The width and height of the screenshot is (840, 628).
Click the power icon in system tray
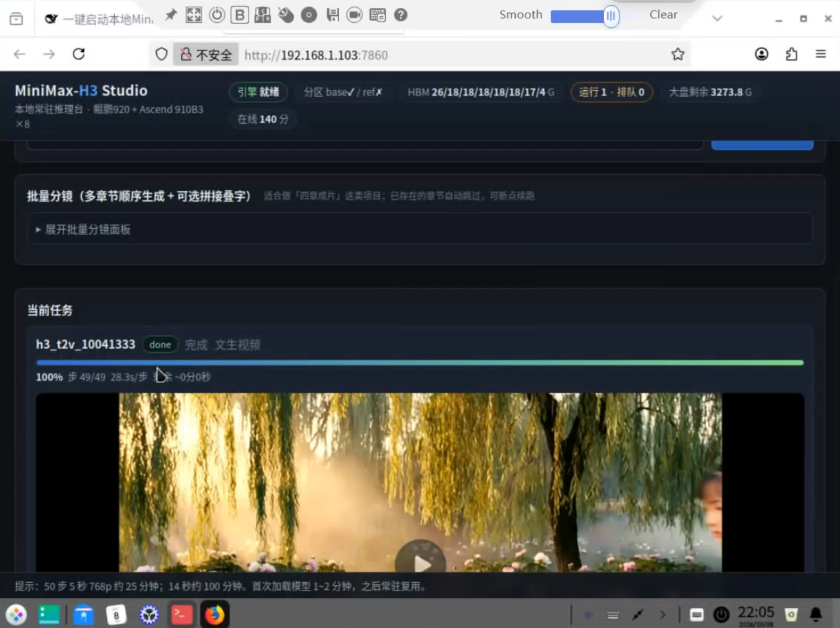tap(721, 615)
